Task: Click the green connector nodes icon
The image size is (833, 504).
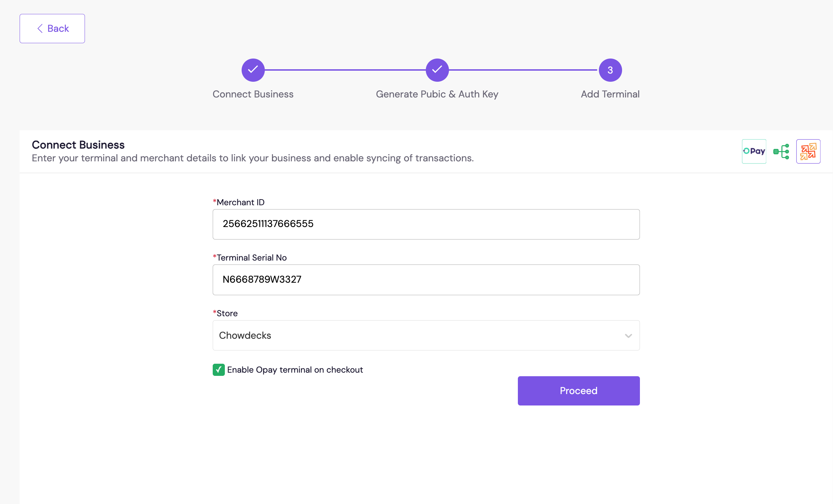Action: point(781,151)
